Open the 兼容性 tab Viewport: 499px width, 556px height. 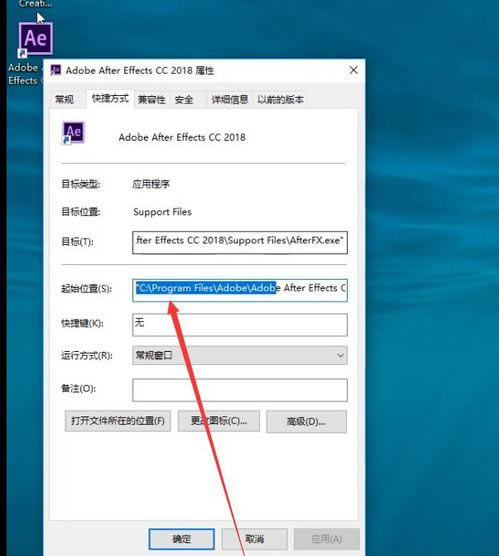152,100
